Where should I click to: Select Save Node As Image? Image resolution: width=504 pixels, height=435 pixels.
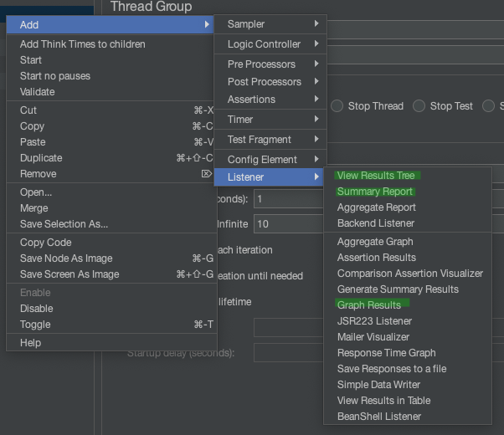(x=66, y=258)
